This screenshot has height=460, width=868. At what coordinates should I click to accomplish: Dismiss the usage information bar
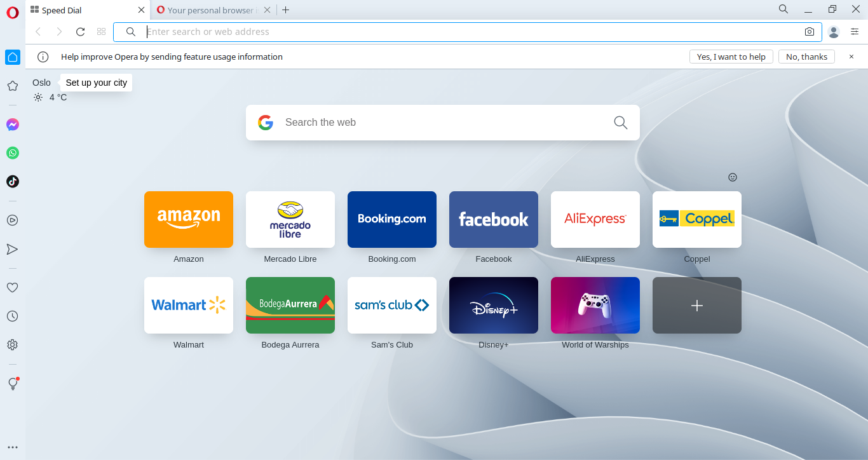(x=851, y=57)
